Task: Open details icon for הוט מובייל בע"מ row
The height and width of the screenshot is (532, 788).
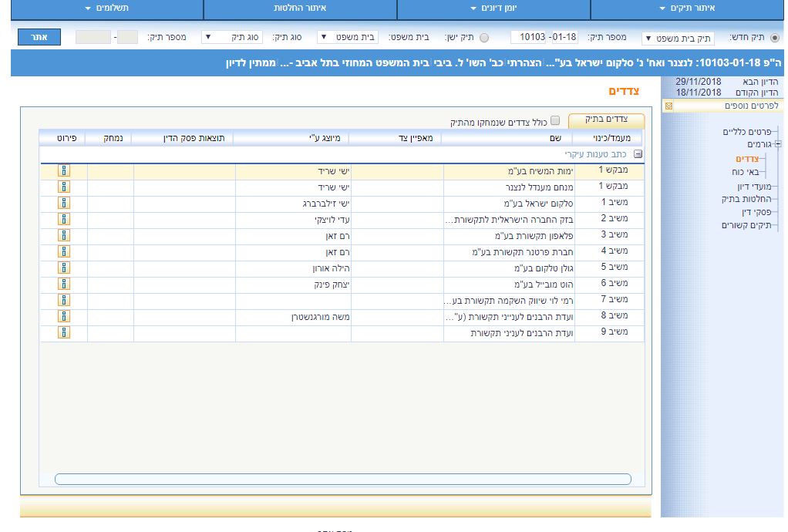Action: tap(64, 284)
